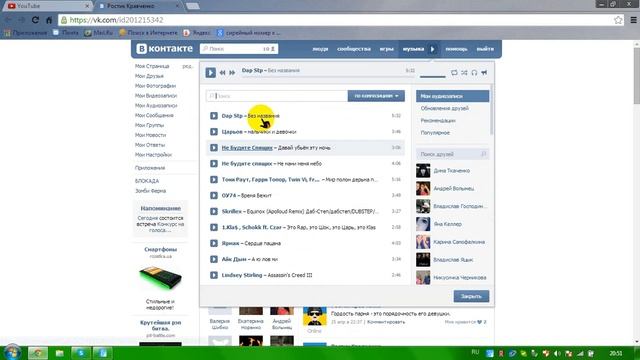
Task: Open the Skype icon in taskbar
Action: 81,353
